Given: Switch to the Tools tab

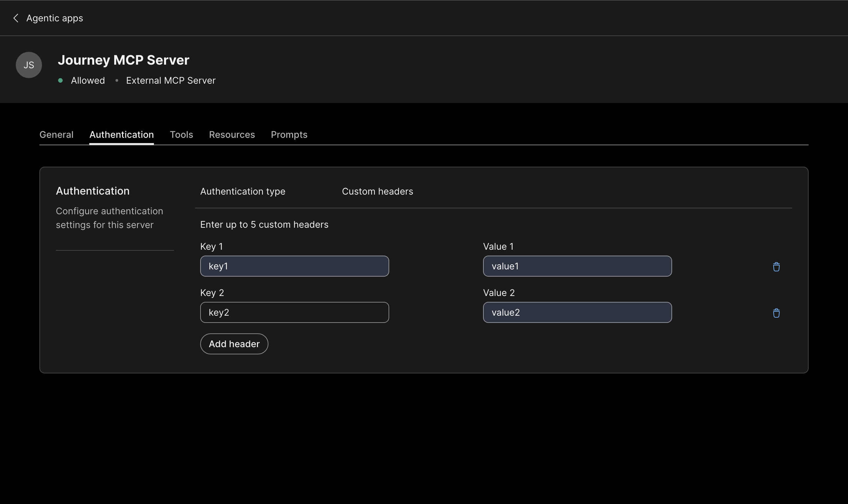Looking at the screenshot, I should click(x=181, y=135).
